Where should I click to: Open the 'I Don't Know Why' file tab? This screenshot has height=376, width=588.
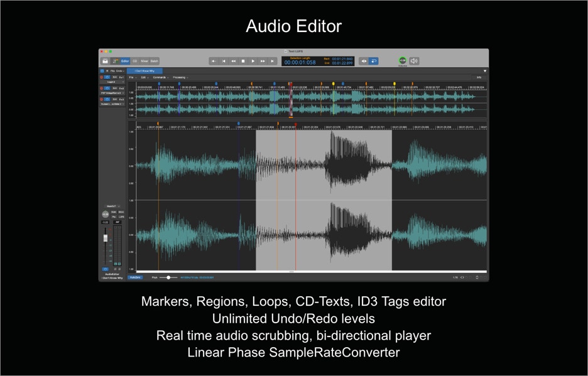coord(145,71)
